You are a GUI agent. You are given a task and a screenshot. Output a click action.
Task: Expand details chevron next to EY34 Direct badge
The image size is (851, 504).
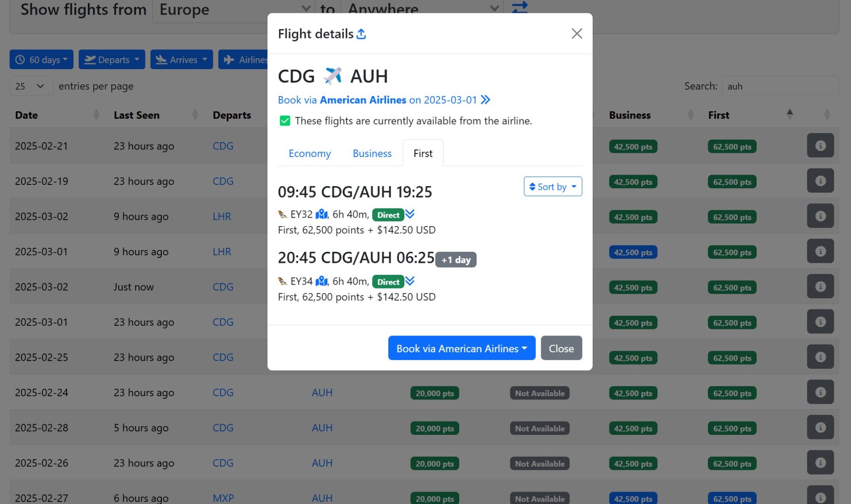(x=410, y=281)
